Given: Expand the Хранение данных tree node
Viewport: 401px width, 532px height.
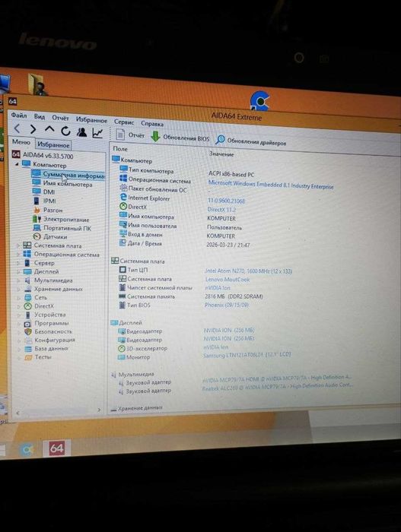Looking at the screenshot, I should pyautogui.click(x=19, y=289).
